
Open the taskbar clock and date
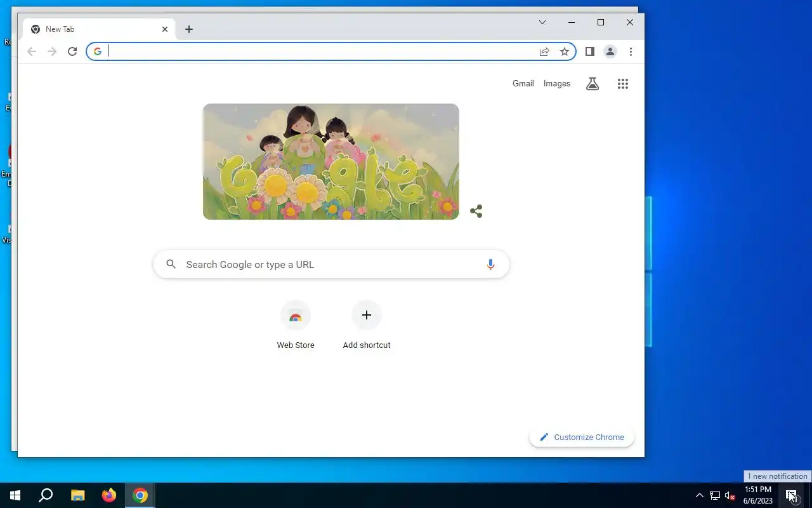[x=758, y=495]
